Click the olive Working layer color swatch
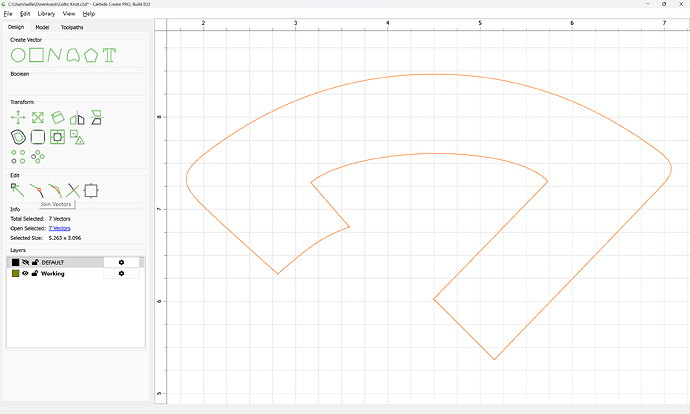Screen dimensions: 690x414 coord(15,273)
